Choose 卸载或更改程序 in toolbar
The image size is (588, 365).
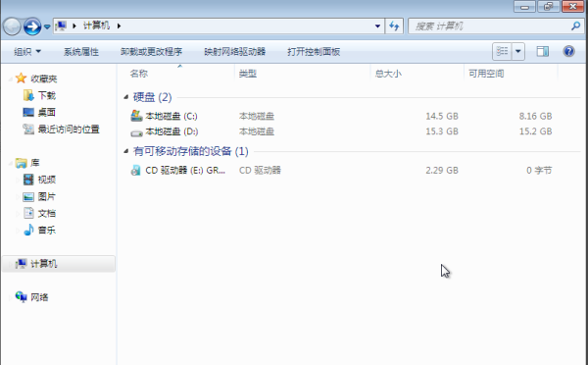click(x=151, y=51)
